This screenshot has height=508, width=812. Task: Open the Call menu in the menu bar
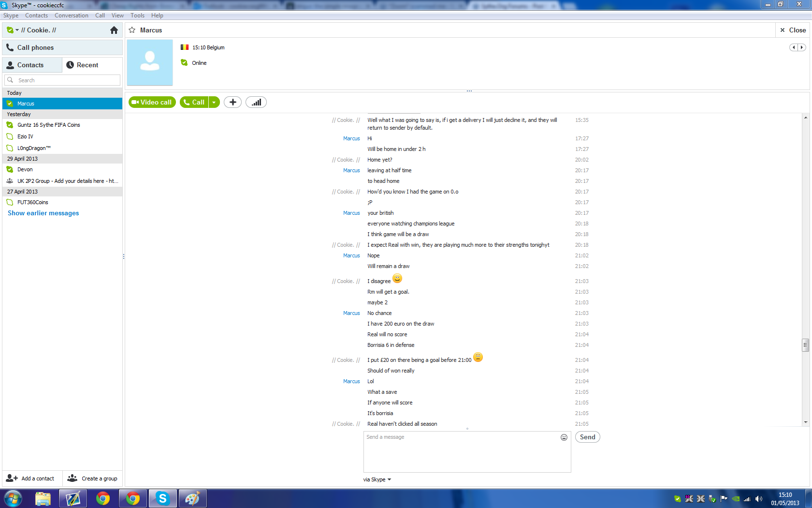tap(100, 15)
